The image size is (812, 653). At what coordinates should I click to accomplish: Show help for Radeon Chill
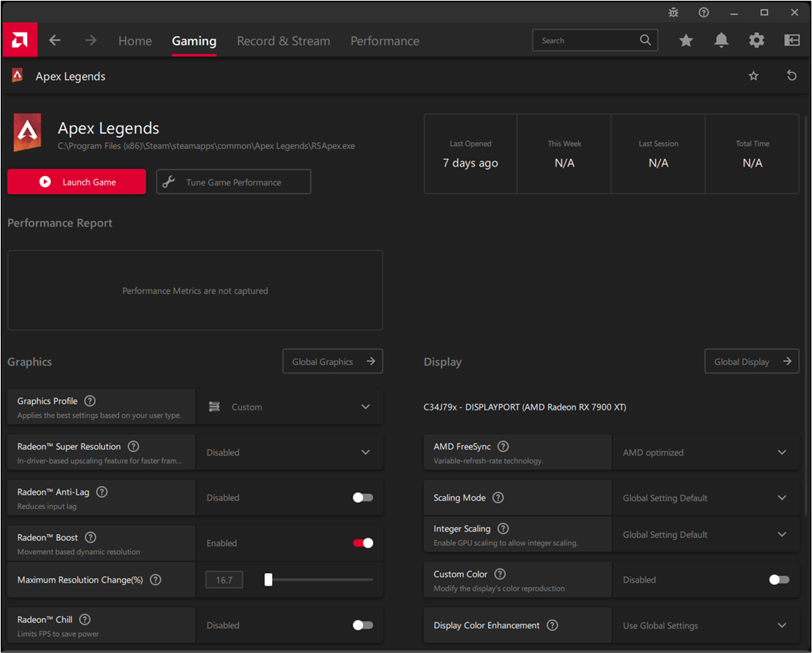click(x=85, y=619)
